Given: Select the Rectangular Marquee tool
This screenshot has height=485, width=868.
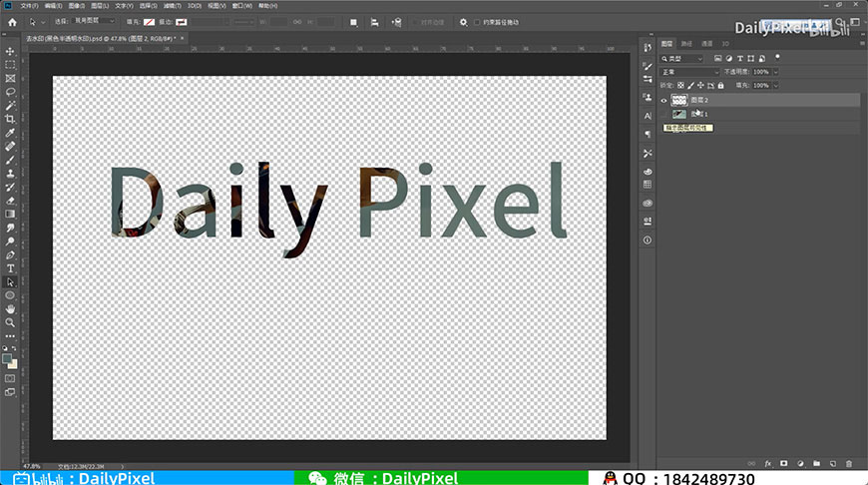Looking at the screenshot, I should (10, 65).
